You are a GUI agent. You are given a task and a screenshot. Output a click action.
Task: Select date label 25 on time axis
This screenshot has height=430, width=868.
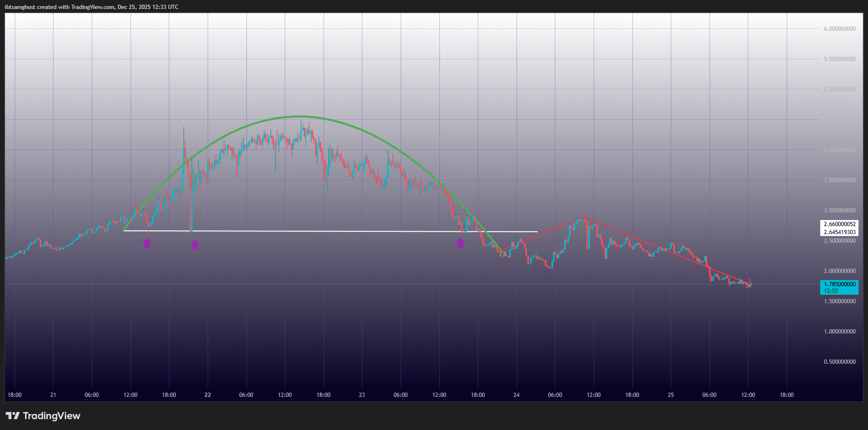[671, 395]
